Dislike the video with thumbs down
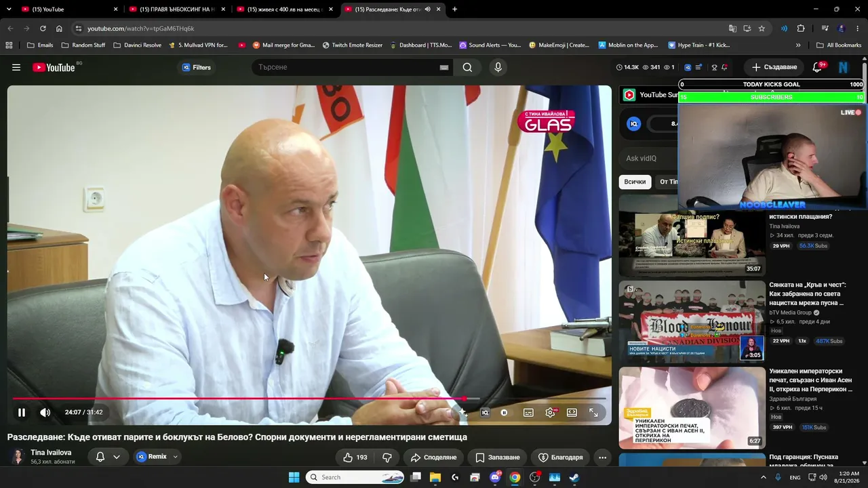This screenshot has height=488, width=868. click(387, 457)
